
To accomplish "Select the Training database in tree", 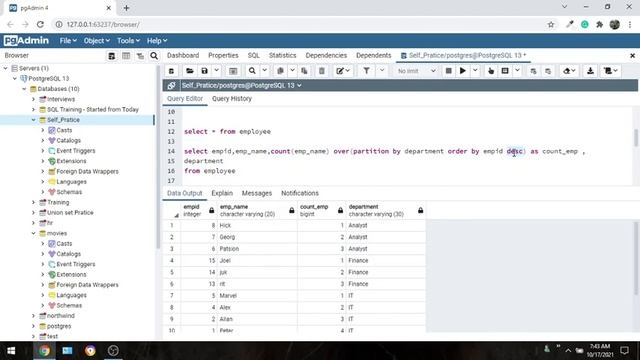I will [58, 202].
